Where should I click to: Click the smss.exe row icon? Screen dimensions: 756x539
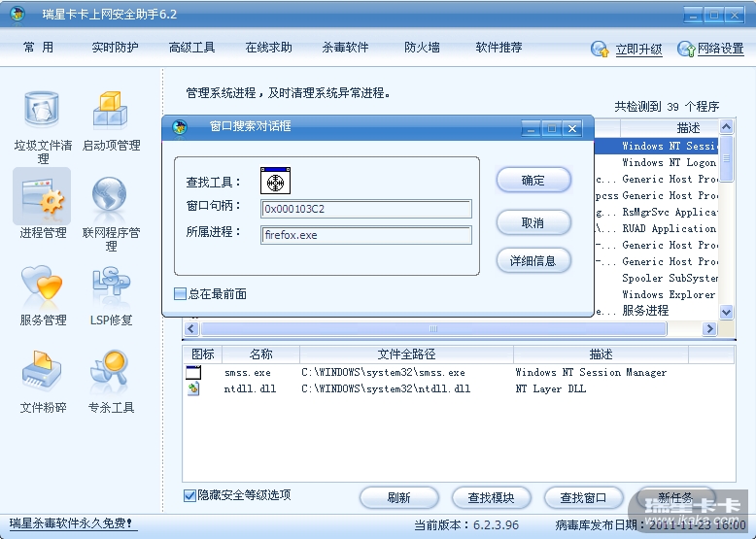point(193,372)
